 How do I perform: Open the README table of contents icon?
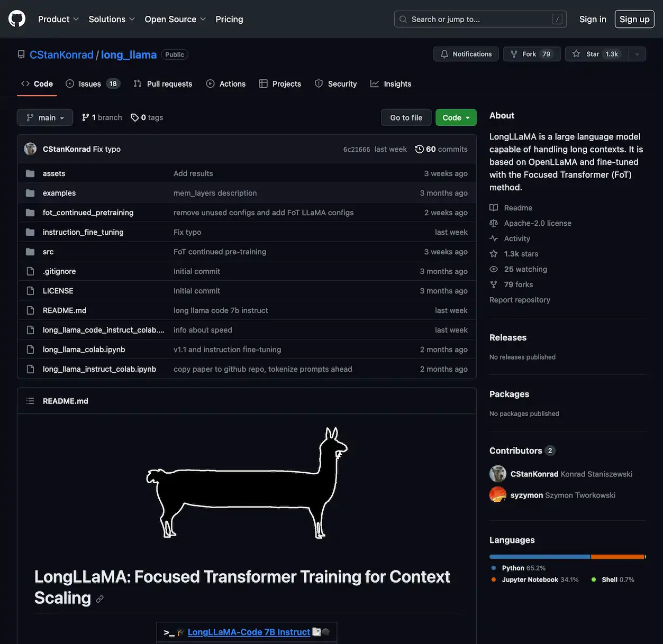[x=30, y=400]
